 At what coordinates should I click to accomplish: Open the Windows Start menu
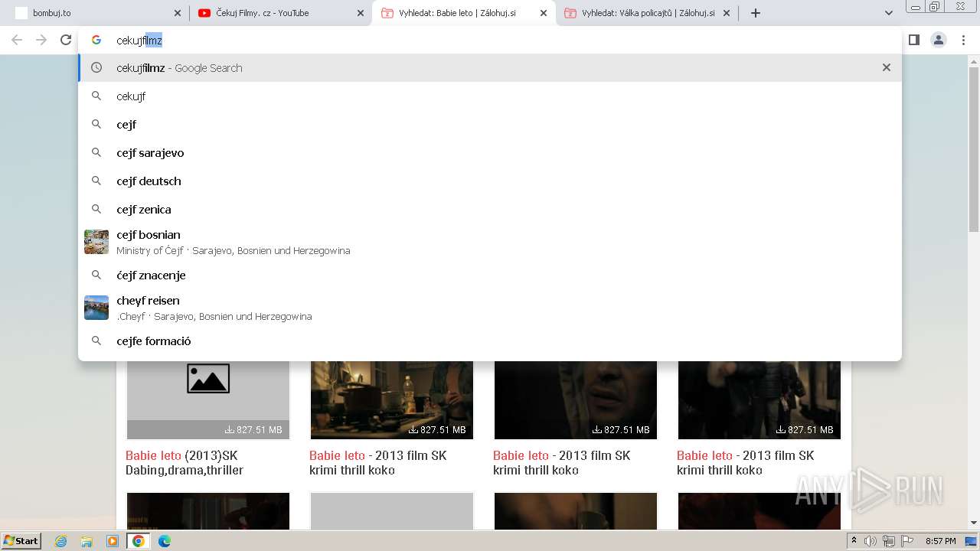pyautogui.click(x=21, y=541)
